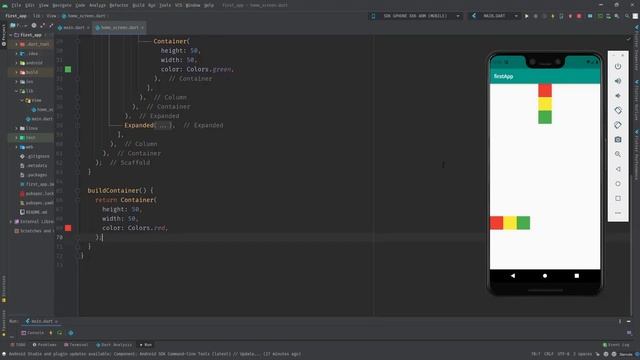Click the red Stop button in toolbar
Screen dimensions: 640x360
coord(579,16)
